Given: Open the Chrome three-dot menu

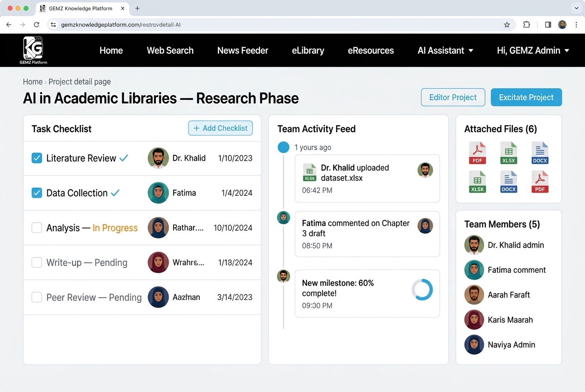Looking at the screenshot, I should click(x=576, y=24).
